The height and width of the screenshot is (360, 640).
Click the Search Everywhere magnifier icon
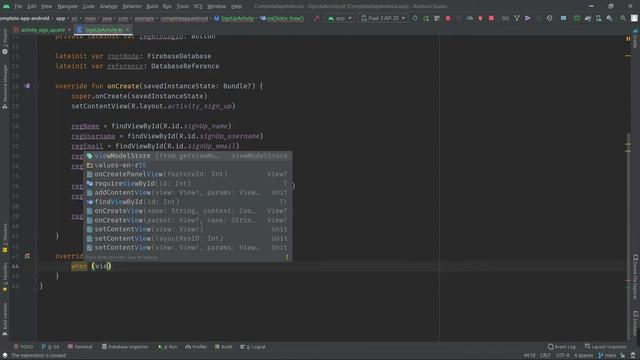click(x=623, y=18)
